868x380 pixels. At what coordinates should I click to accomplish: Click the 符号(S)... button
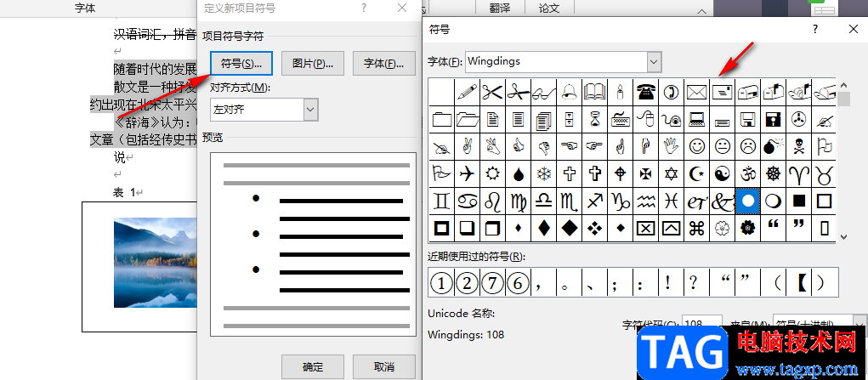point(241,63)
